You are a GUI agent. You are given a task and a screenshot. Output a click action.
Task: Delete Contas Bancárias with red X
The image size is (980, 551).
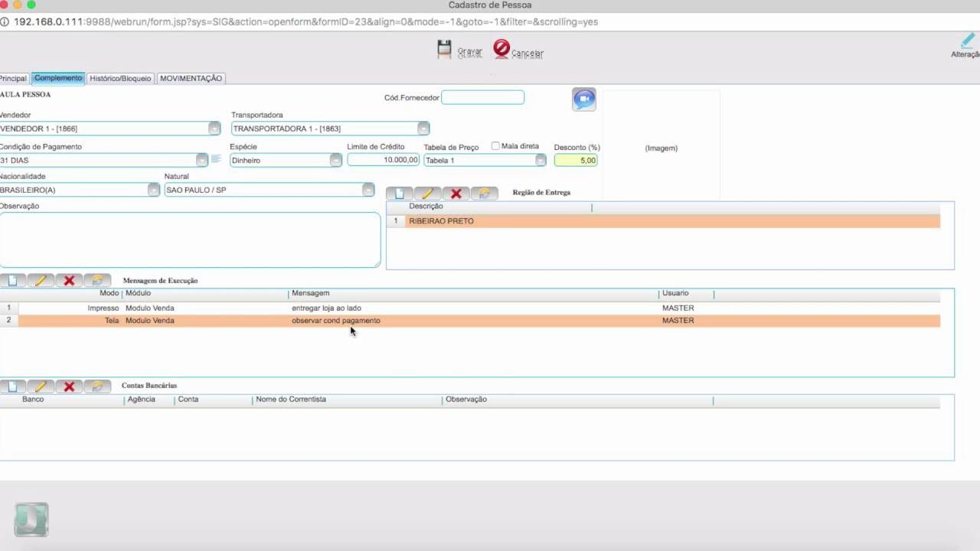69,386
